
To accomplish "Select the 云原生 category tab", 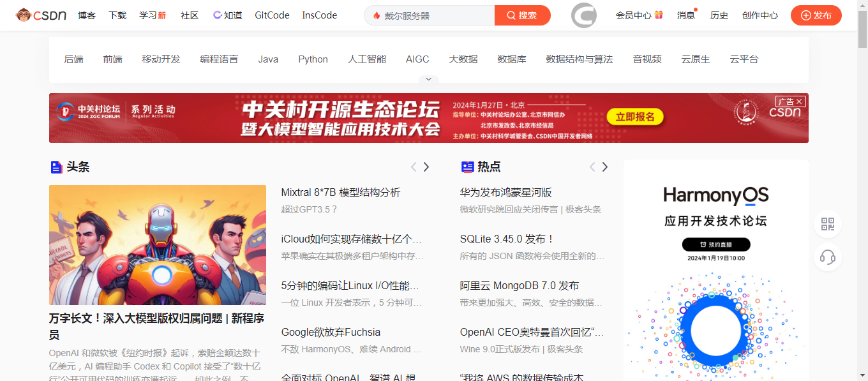I will click(696, 59).
